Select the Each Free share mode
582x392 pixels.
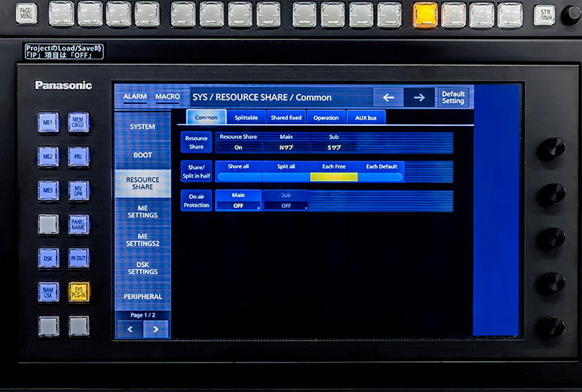pos(334,176)
